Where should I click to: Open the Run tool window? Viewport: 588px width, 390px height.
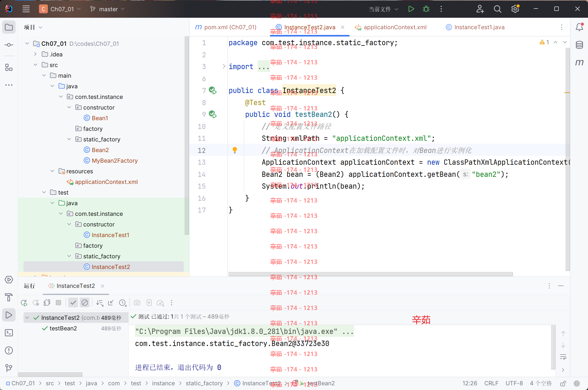click(x=9, y=315)
